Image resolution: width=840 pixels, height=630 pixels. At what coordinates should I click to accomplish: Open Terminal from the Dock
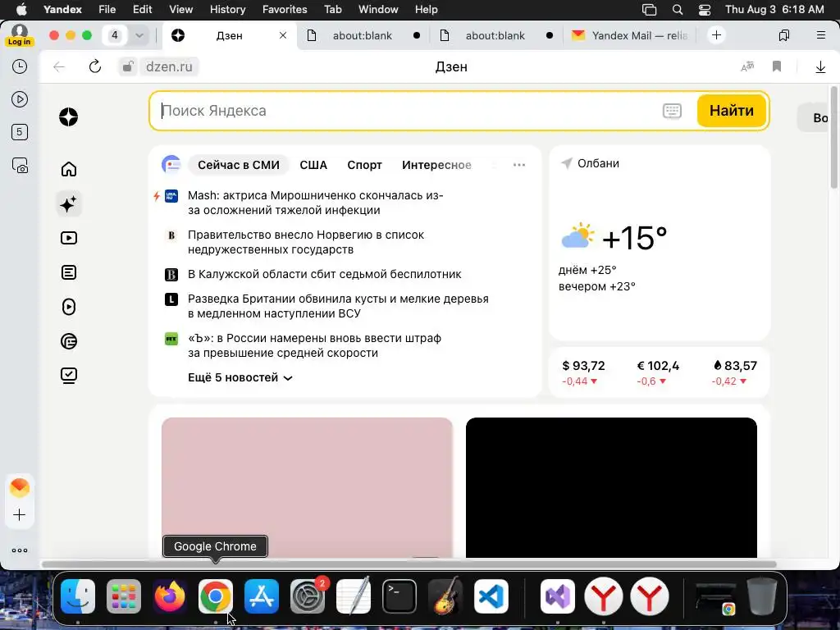click(399, 596)
